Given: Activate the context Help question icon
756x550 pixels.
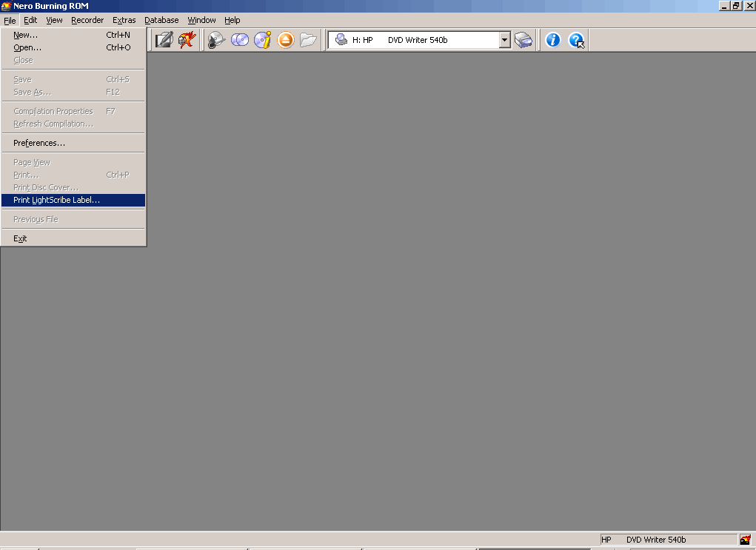Looking at the screenshot, I should (x=576, y=40).
